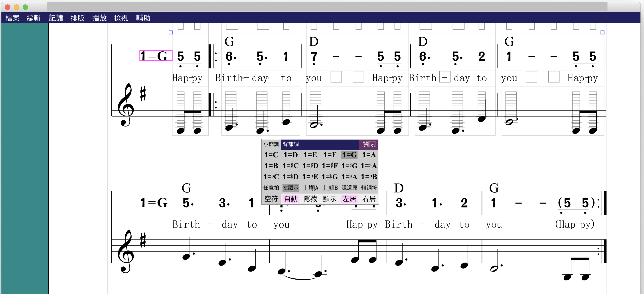This screenshot has width=644, height=294.
Task: Close the key panel with 關閉
Action: tap(369, 144)
